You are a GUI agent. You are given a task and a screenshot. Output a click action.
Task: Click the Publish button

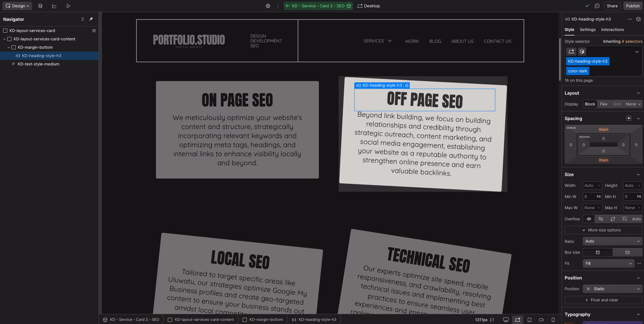pos(633,6)
